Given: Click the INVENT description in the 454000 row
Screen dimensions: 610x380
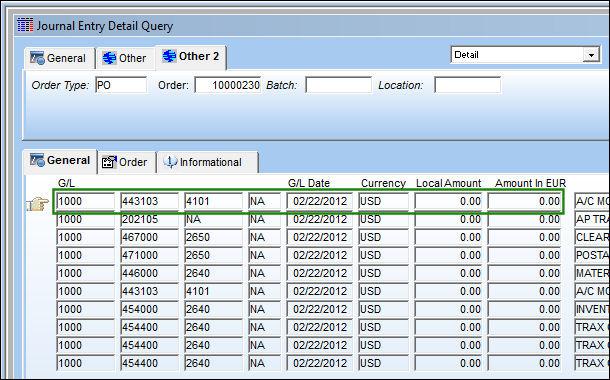Looking at the screenshot, I should click(592, 309).
